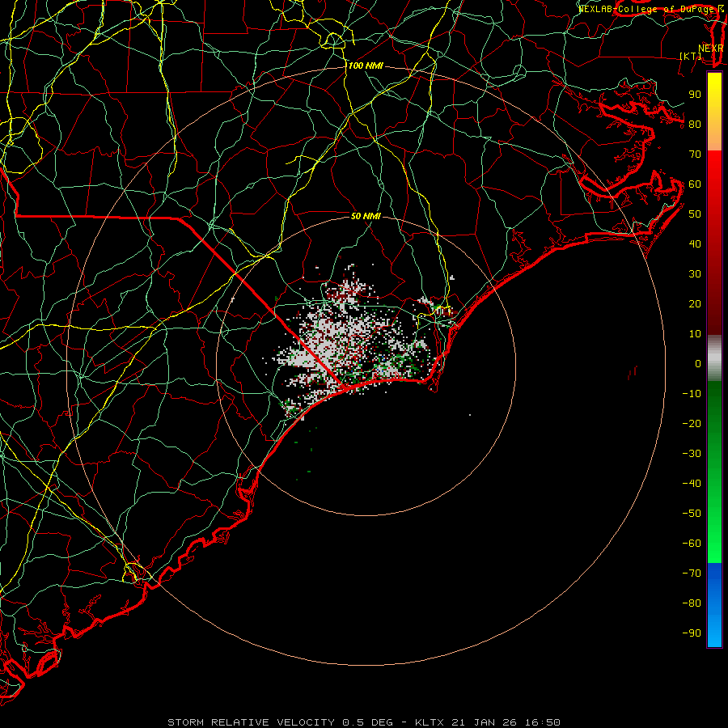
Task: Click the -10 knot scale label
Action: (692, 394)
